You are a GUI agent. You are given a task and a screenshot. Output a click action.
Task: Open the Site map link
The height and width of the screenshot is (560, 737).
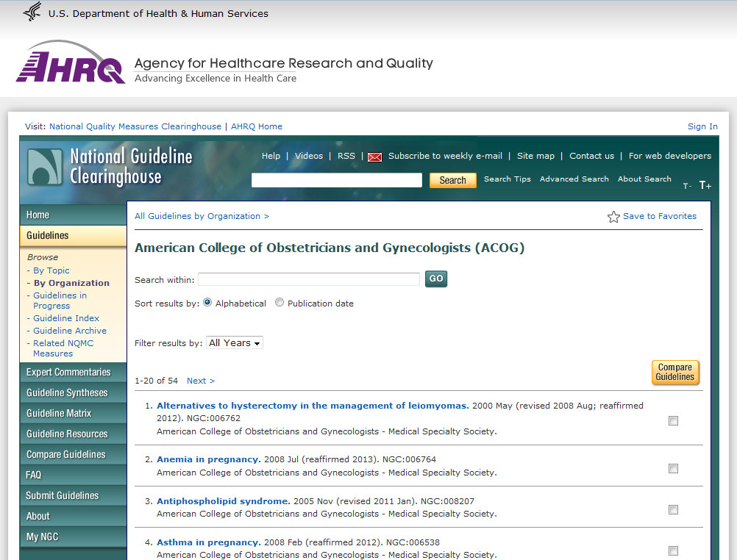point(535,156)
